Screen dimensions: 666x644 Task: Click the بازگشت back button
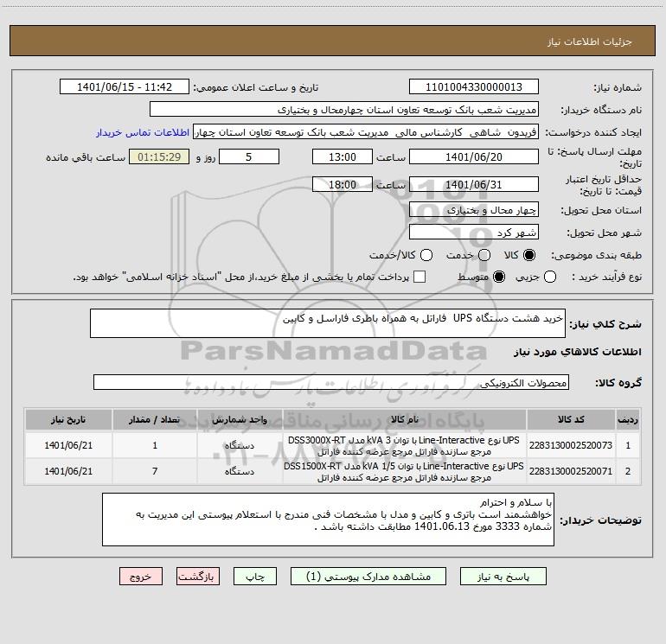[x=198, y=576]
